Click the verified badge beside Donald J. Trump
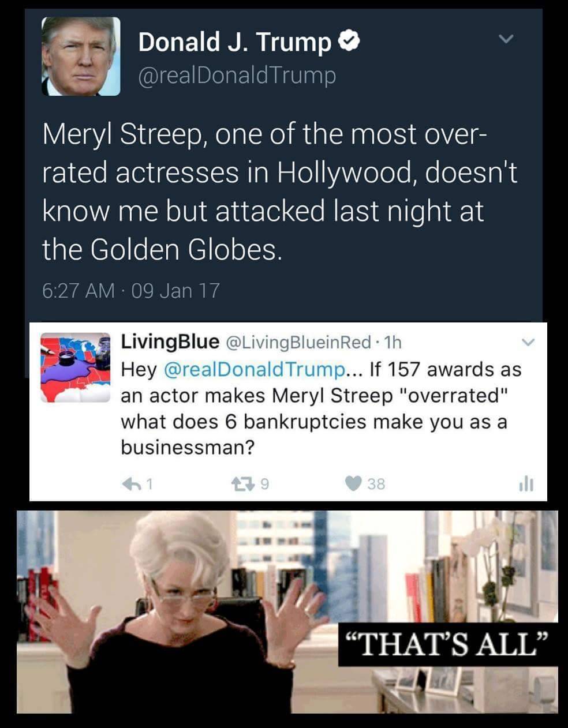Image resolution: width=568 pixels, height=728 pixels. click(350, 42)
